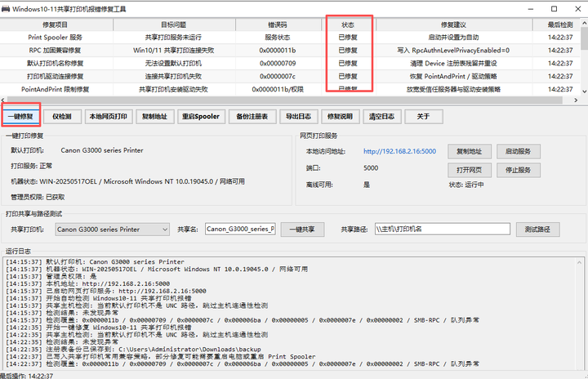Click the table's vertical scrollbar up arrow
Image resolution: width=588 pixels, height=379 pixels.
tap(584, 23)
